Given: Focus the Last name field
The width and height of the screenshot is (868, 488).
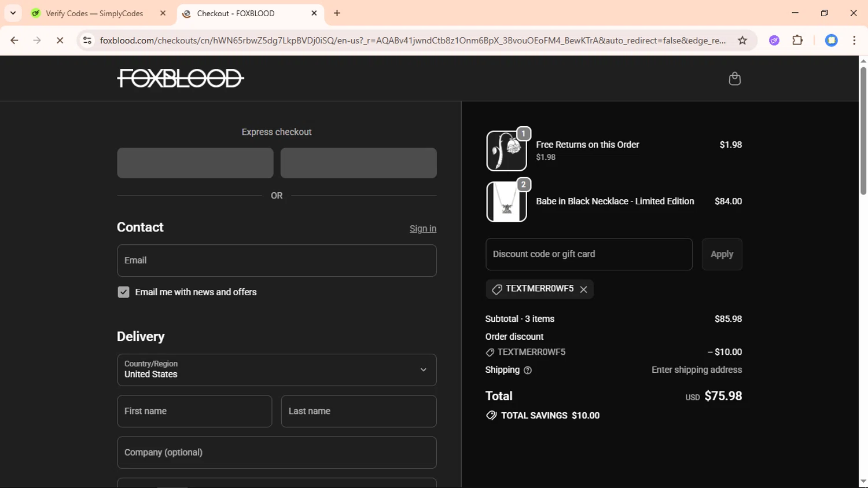Looking at the screenshot, I should [359, 411].
